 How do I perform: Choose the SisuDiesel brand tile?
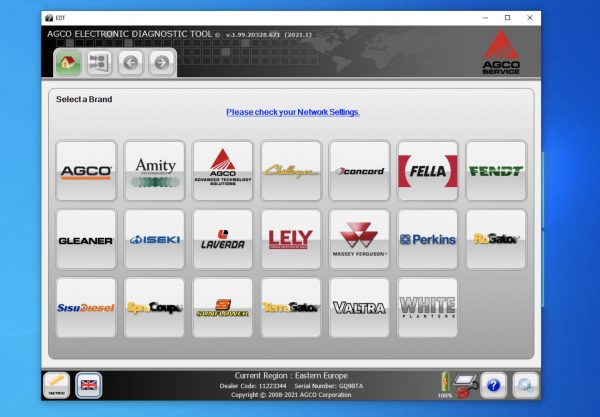[86, 308]
